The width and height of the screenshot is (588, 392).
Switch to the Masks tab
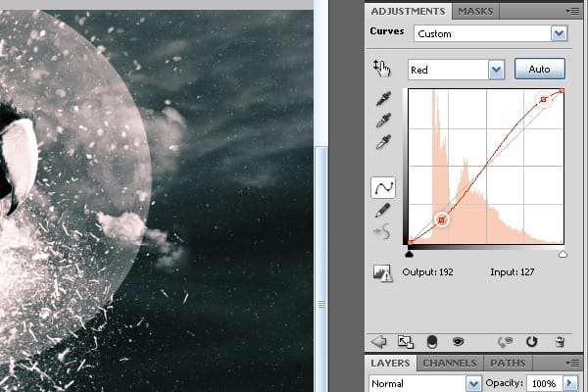475,11
